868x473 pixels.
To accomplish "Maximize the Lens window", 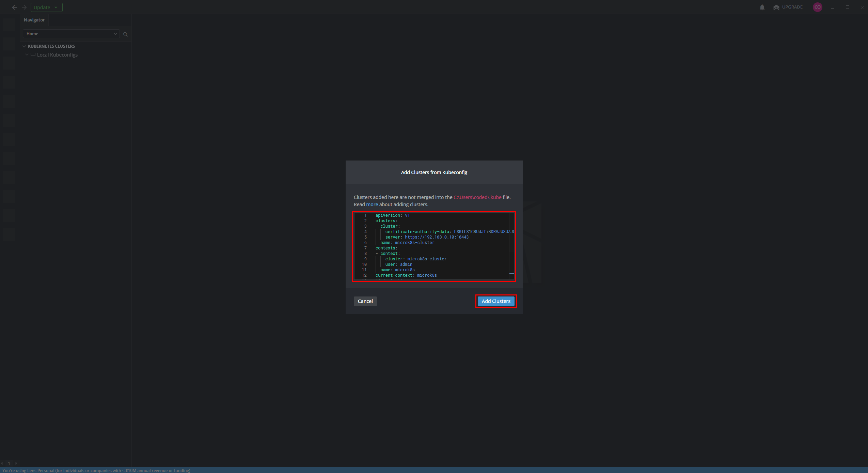I will click(848, 7).
